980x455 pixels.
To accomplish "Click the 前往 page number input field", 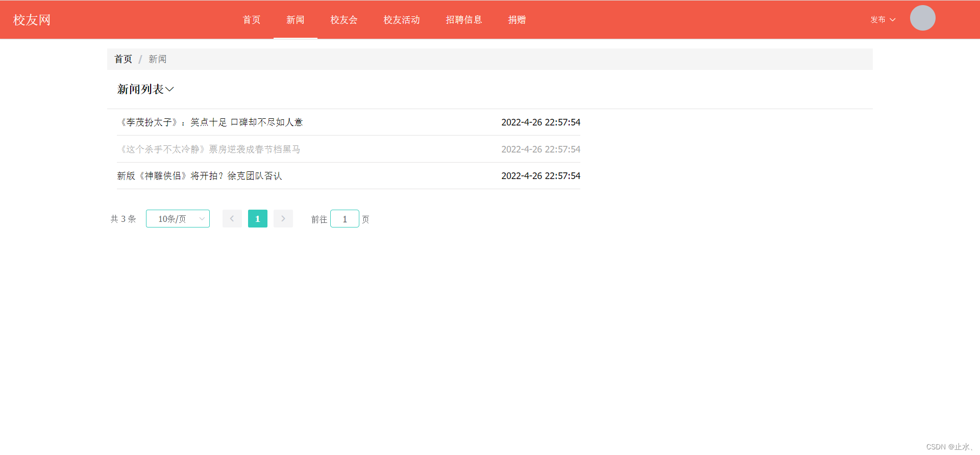I will coord(345,219).
